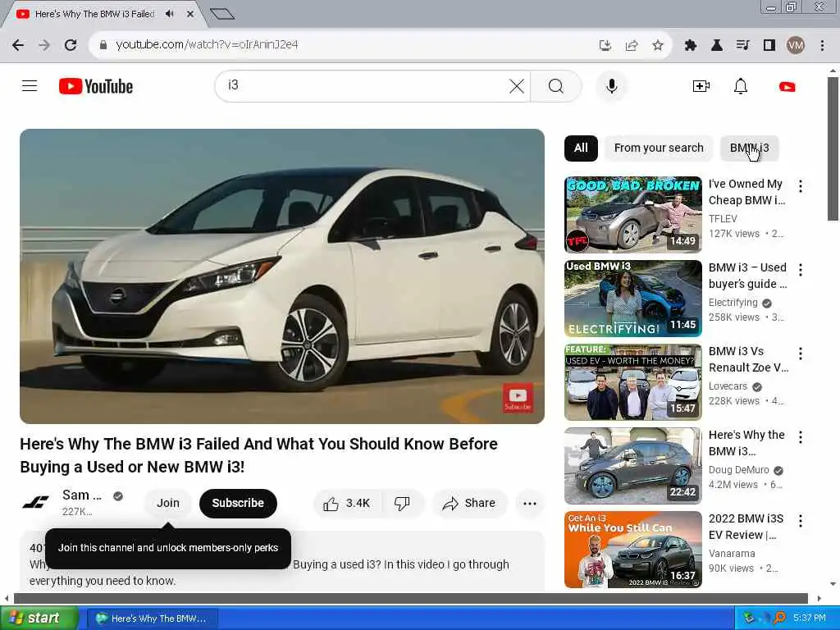
Task: Select the BMW i3 chip
Action: point(749,148)
